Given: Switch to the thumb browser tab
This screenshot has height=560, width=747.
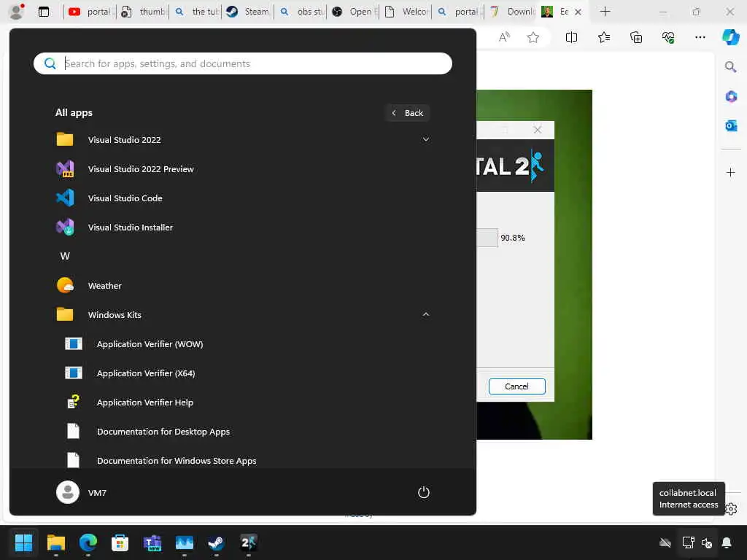Looking at the screenshot, I should click(x=142, y=12).
